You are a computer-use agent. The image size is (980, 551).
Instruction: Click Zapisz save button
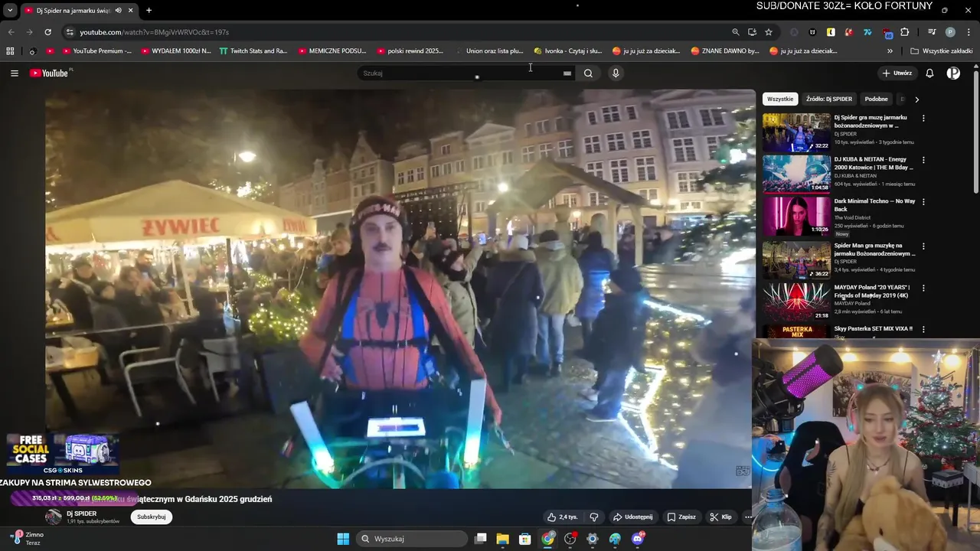point(681,517)
